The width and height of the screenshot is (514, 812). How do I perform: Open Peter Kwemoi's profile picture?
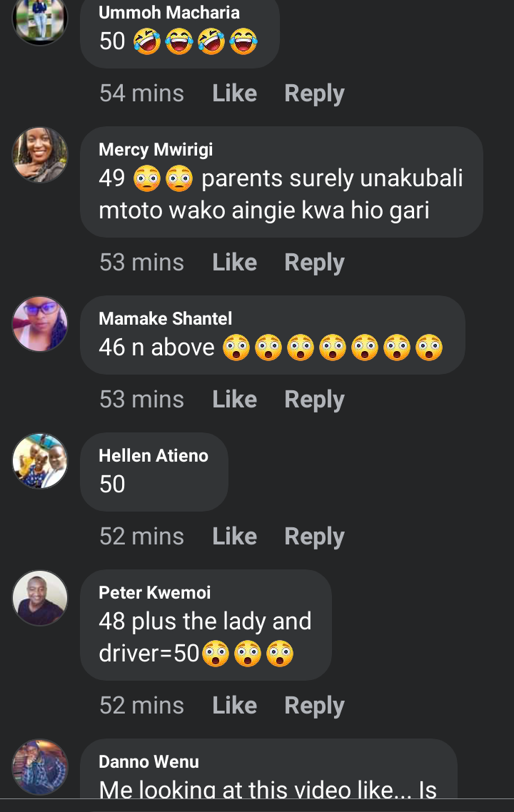(x=40, y=598)
